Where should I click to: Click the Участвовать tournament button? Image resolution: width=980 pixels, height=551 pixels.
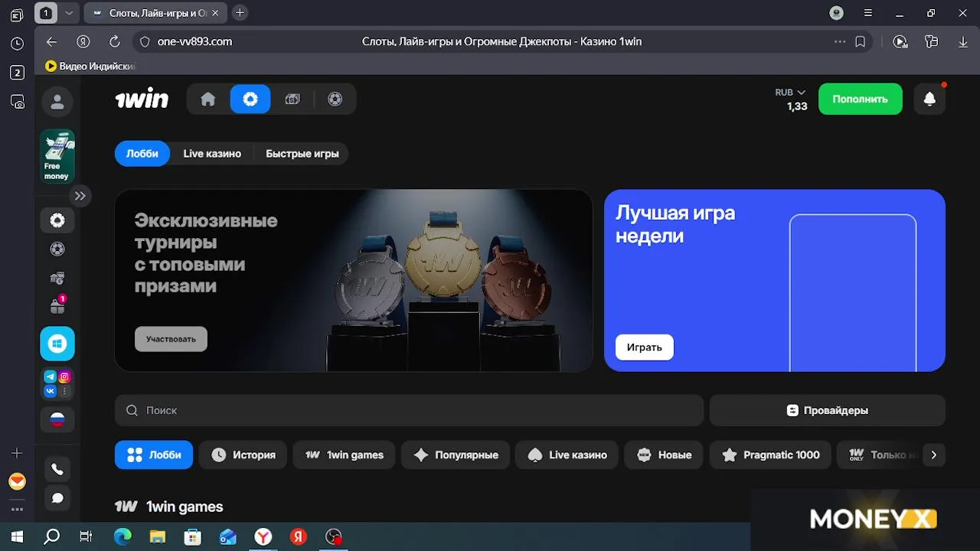coord(171,339)
